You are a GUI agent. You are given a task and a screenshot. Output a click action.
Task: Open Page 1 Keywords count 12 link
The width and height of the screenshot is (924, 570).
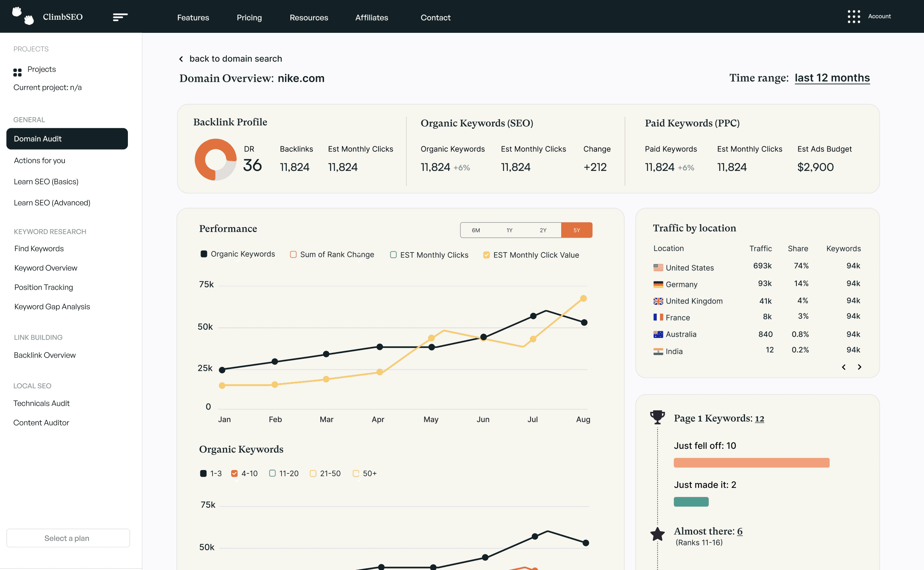[759, 418]
